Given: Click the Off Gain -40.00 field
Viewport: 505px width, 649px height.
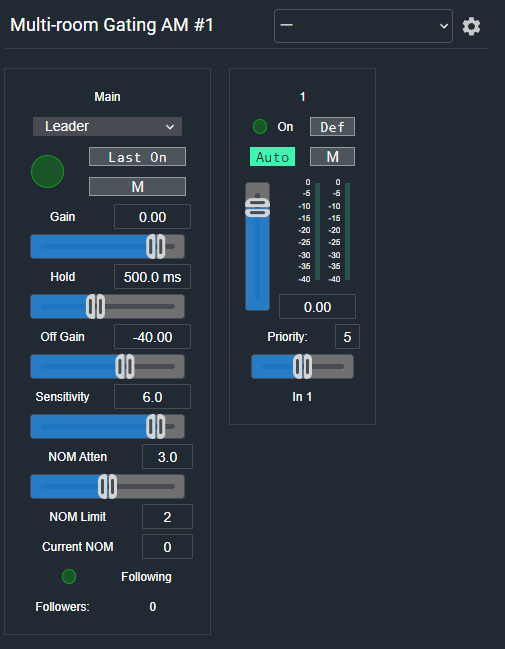Looking at the screenshot, I should click(152, 337).
